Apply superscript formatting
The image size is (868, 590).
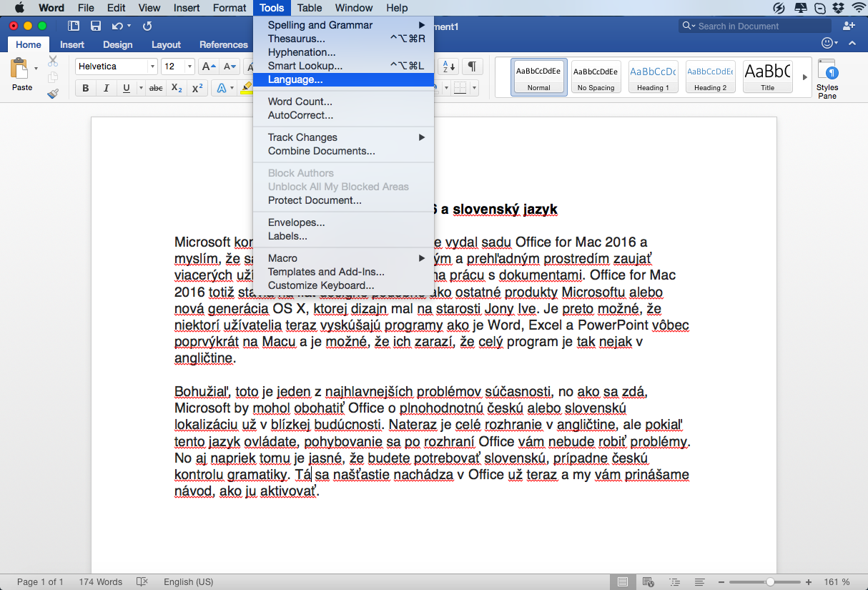197,88
